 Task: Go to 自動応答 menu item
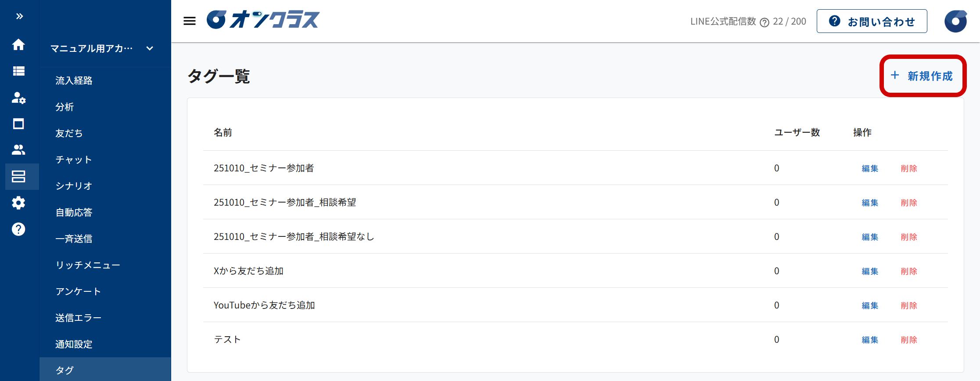[x=74, y=212]
